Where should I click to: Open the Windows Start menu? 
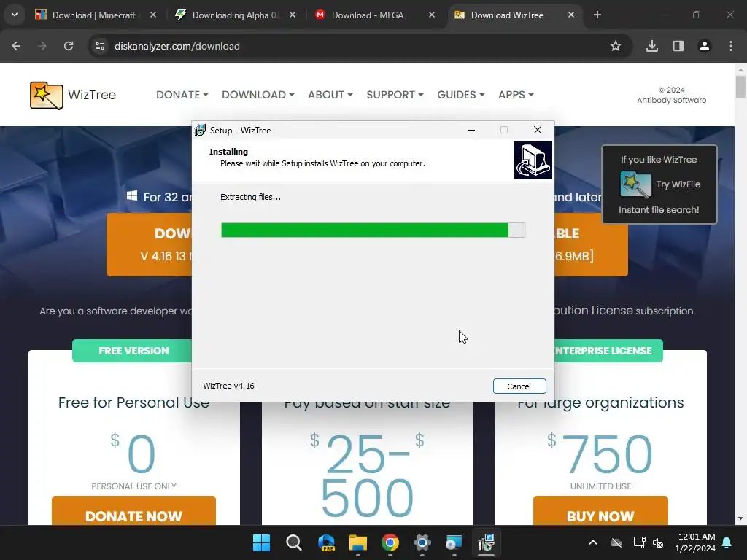point(262,542)
